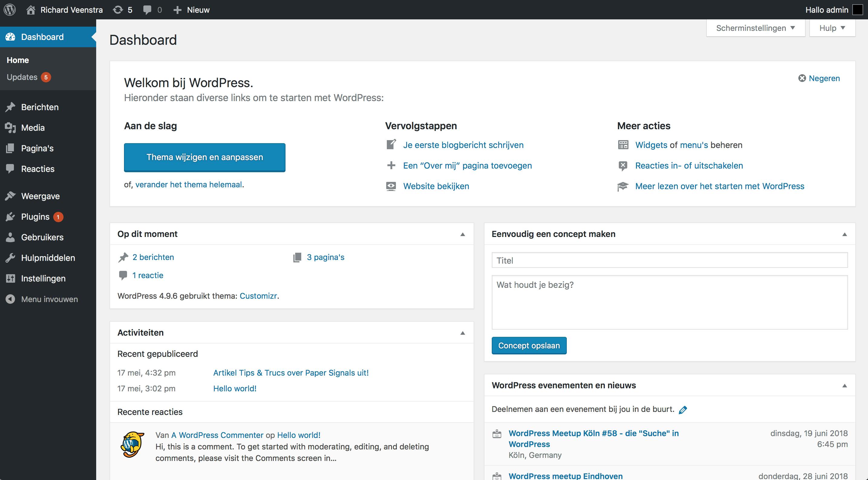Open the Plugins menu item

35,217
